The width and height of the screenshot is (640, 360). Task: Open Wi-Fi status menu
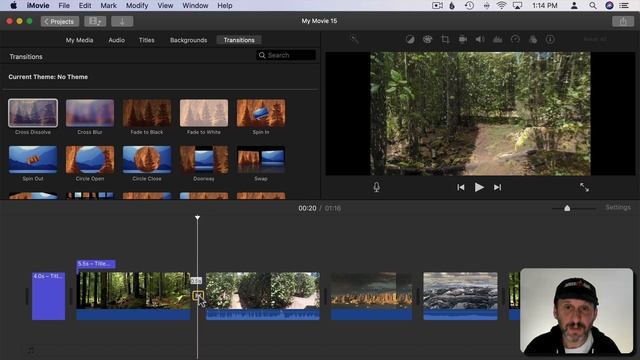pos(501,6)
